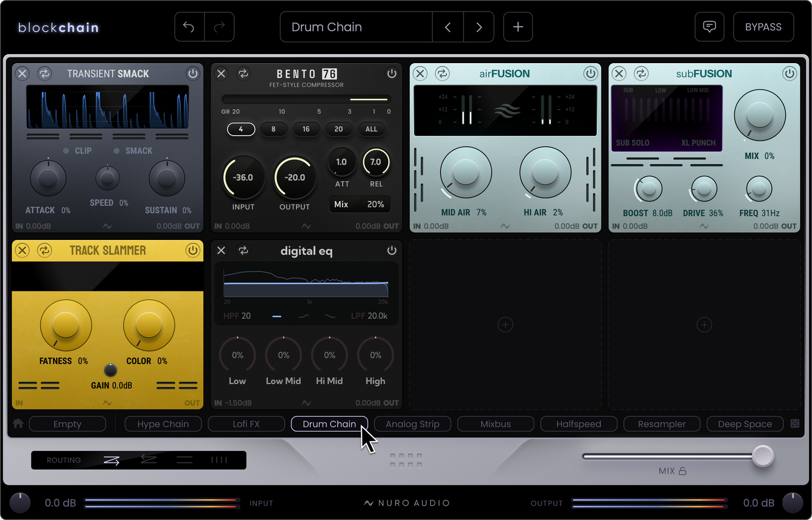812x520 pixels.
Task: Toggle Bento 76 power button
Action: (392, 74)
